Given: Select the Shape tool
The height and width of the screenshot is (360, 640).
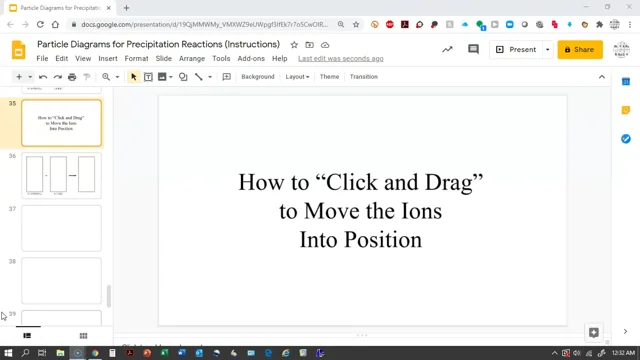Looking at the screenshot, I should [183, 77].
